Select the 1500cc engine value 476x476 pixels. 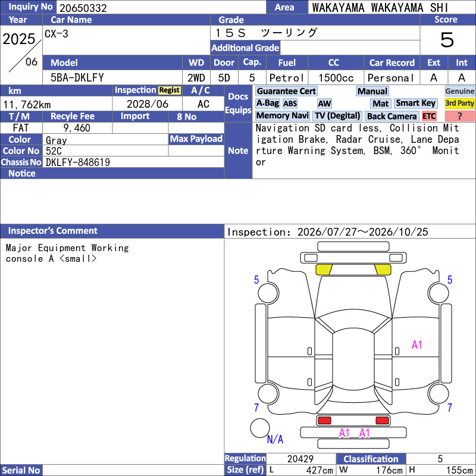pyautogui.click(x=336, y=78)
